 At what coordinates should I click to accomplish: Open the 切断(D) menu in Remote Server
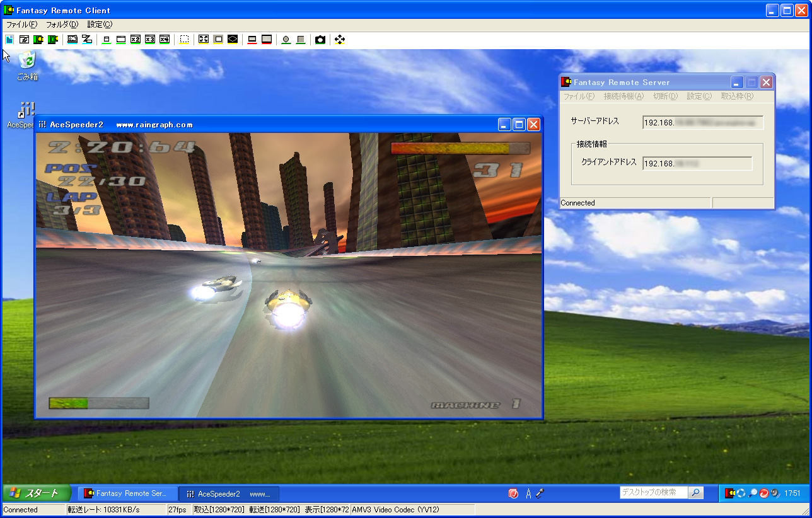tap(665, 96)
